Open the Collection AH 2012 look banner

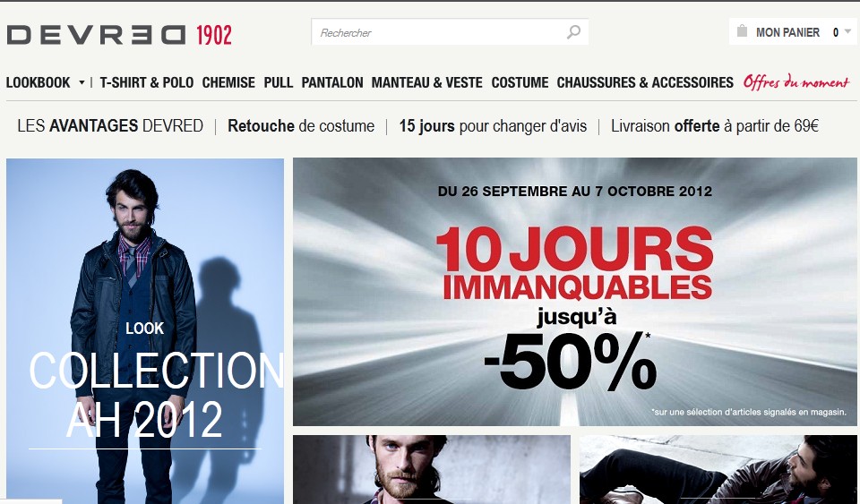click(145, 331)
